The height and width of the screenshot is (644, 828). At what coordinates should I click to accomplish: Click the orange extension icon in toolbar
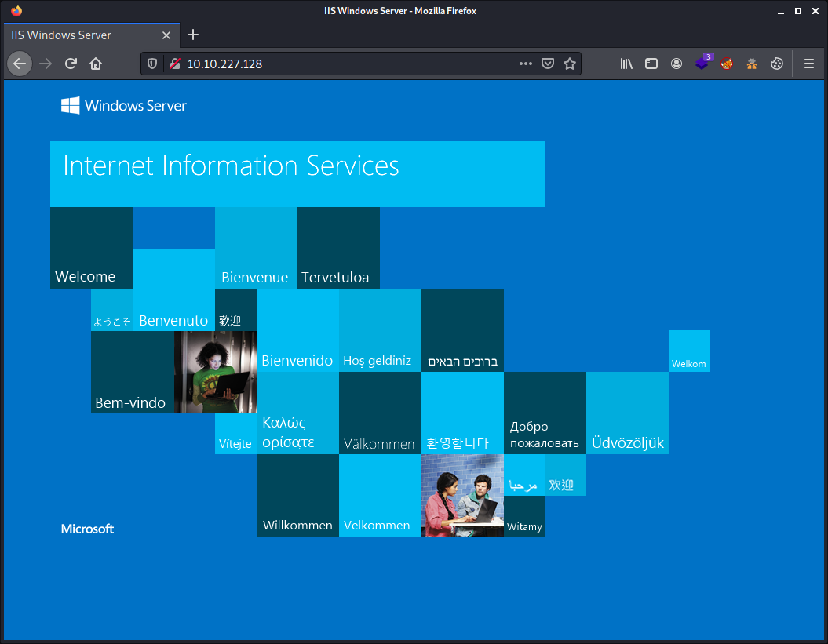(751, 64)
